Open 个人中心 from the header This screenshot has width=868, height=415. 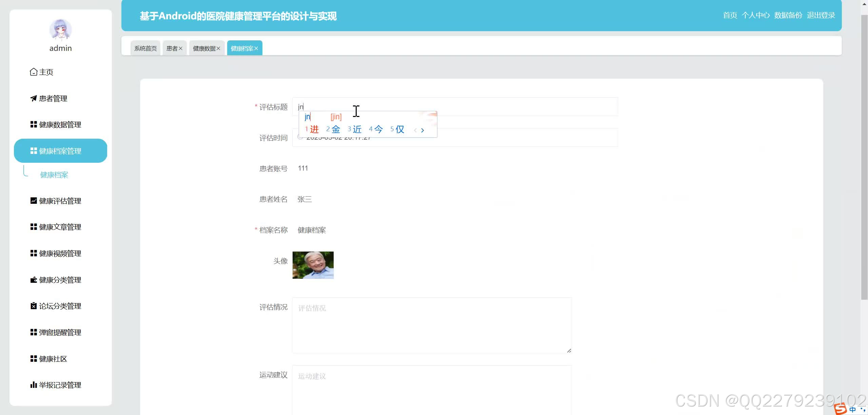tap(755, 15)
